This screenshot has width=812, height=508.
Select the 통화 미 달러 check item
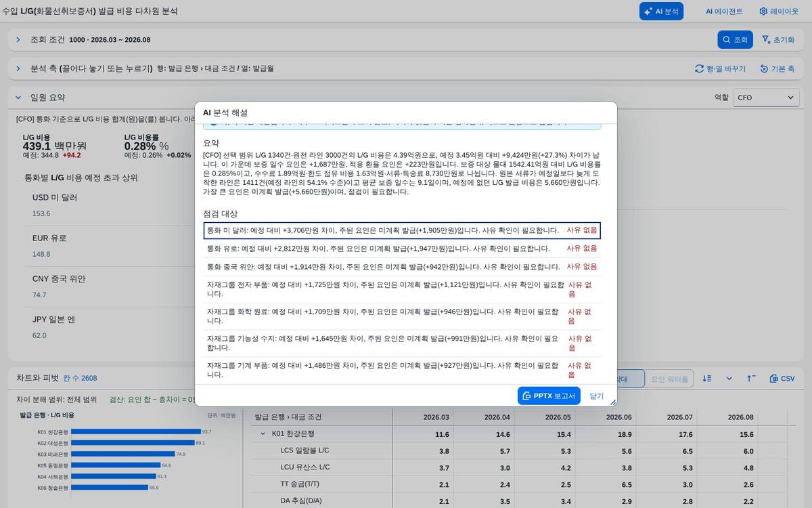402,230
